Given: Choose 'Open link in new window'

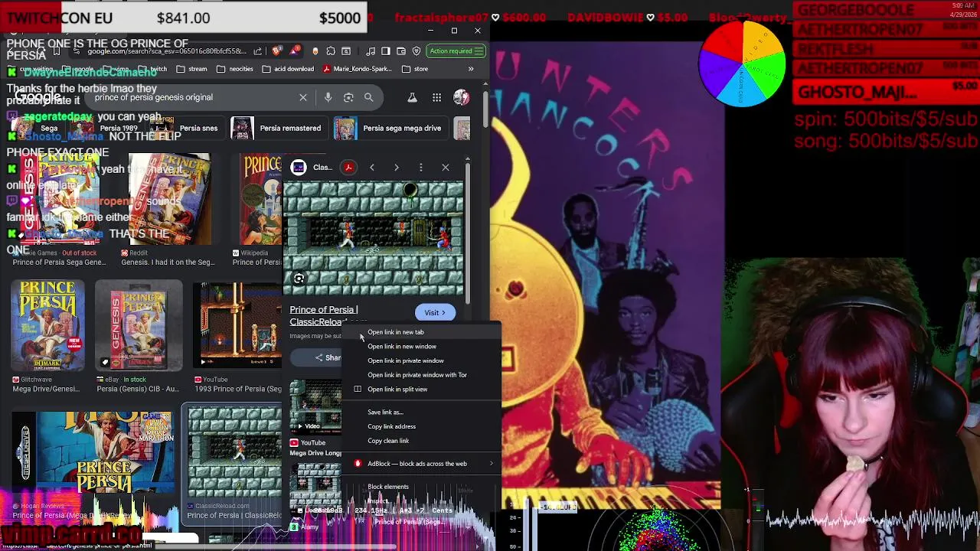Looking at the screenshot, I should [x=422, y=347].
